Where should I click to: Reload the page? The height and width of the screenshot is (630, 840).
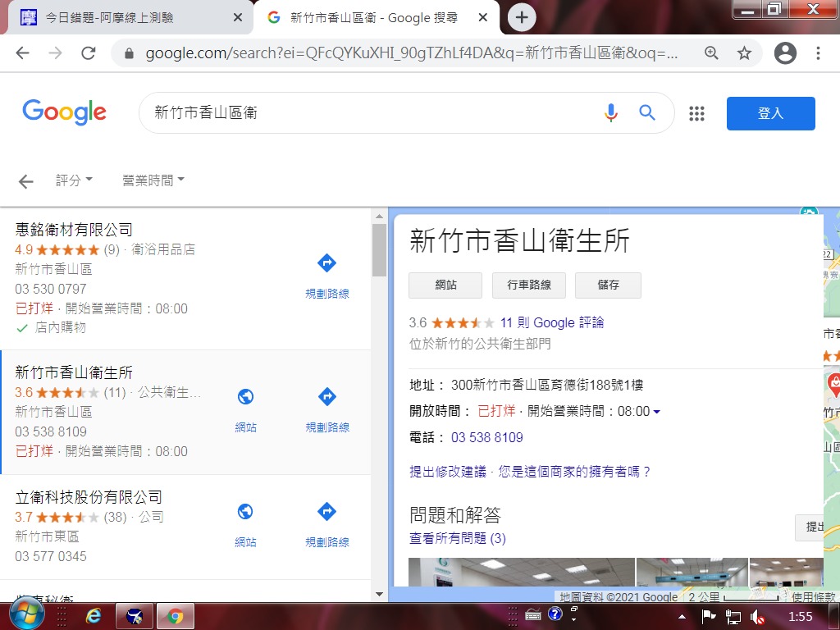tap(89, 53)
